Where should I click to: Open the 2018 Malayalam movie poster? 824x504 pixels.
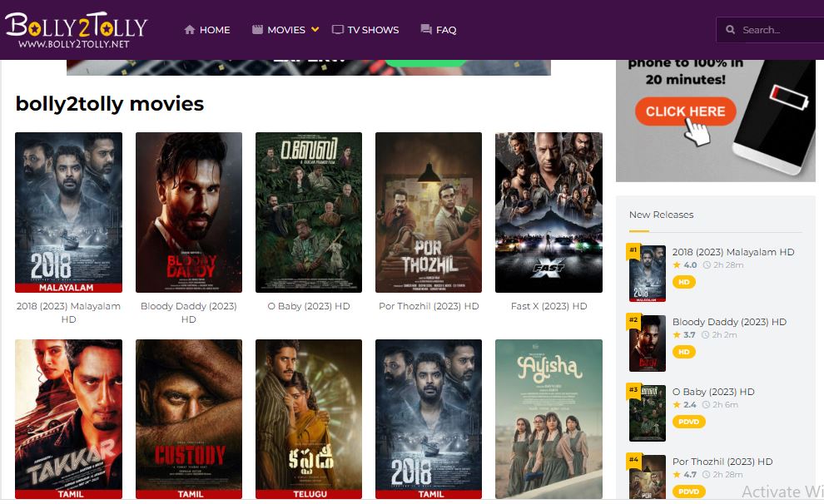point(68,212)
